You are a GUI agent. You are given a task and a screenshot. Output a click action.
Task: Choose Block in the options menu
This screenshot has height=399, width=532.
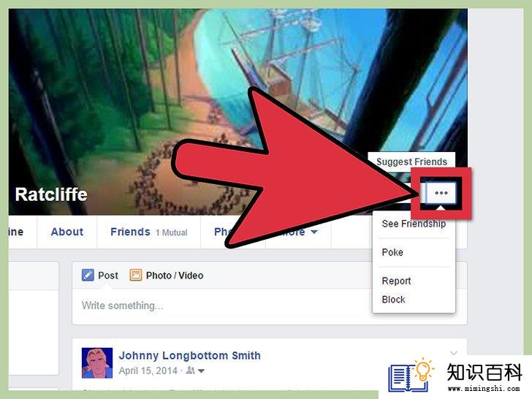(394, 300)
